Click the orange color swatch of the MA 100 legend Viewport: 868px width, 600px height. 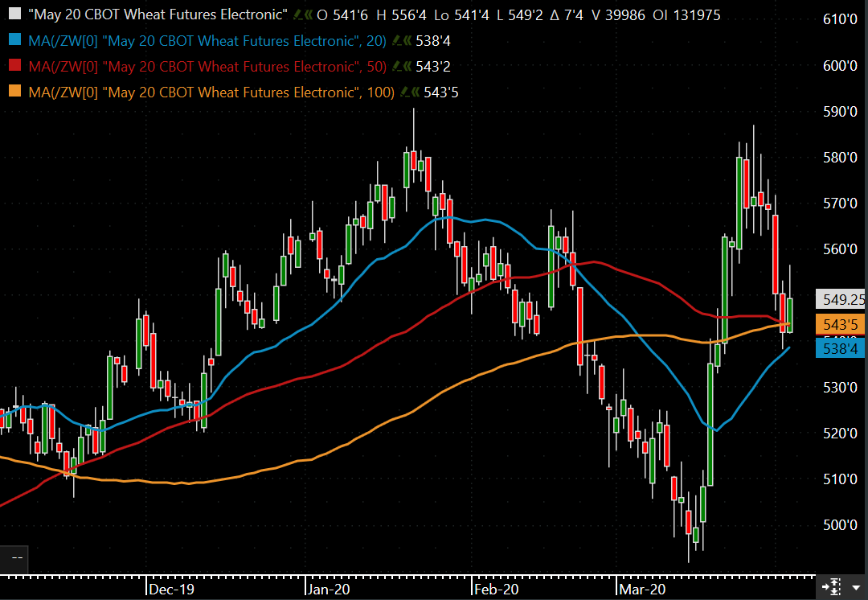pos(15,92)
